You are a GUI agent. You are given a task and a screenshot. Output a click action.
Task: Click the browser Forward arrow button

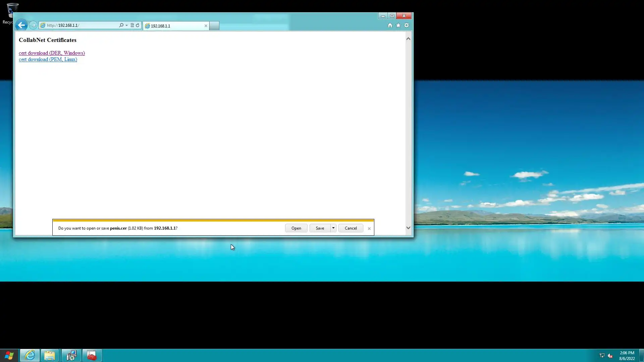coord(33,25)
